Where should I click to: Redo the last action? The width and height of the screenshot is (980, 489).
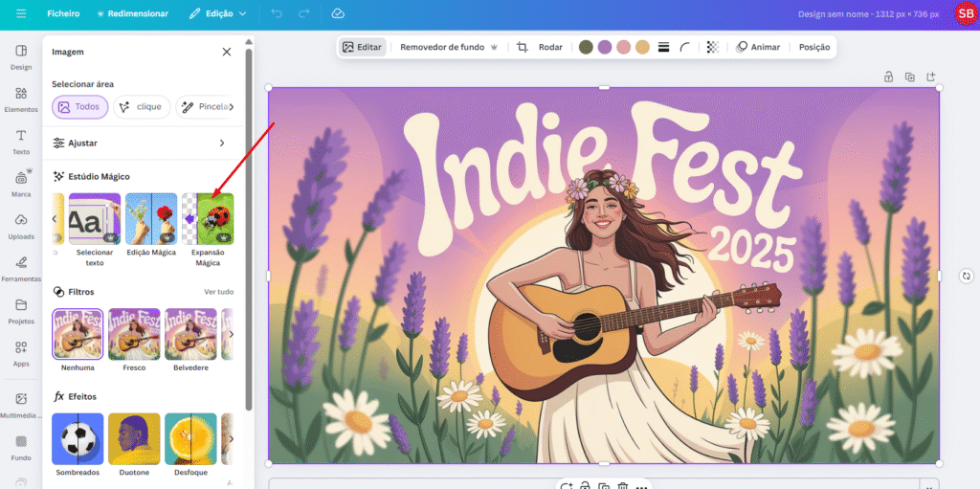[303, 13]
